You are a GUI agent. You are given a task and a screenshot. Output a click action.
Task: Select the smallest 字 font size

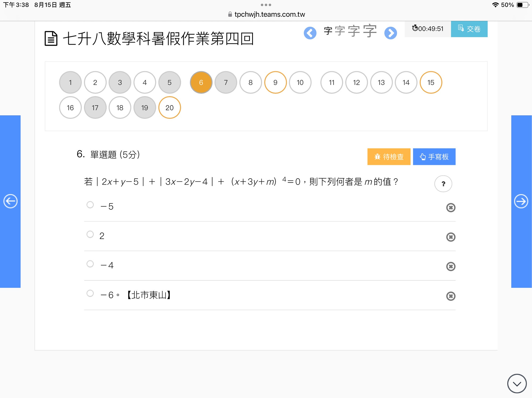(x=328, y=31)
